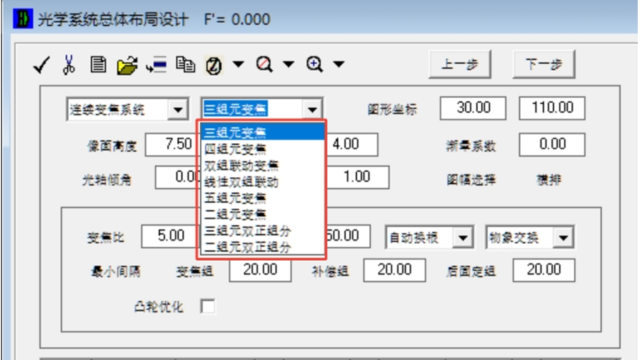Select 三组元双正组分 in the dropdown list
Image resolution: width=640 pixels, height=360 pixels.
click(263, 231)
